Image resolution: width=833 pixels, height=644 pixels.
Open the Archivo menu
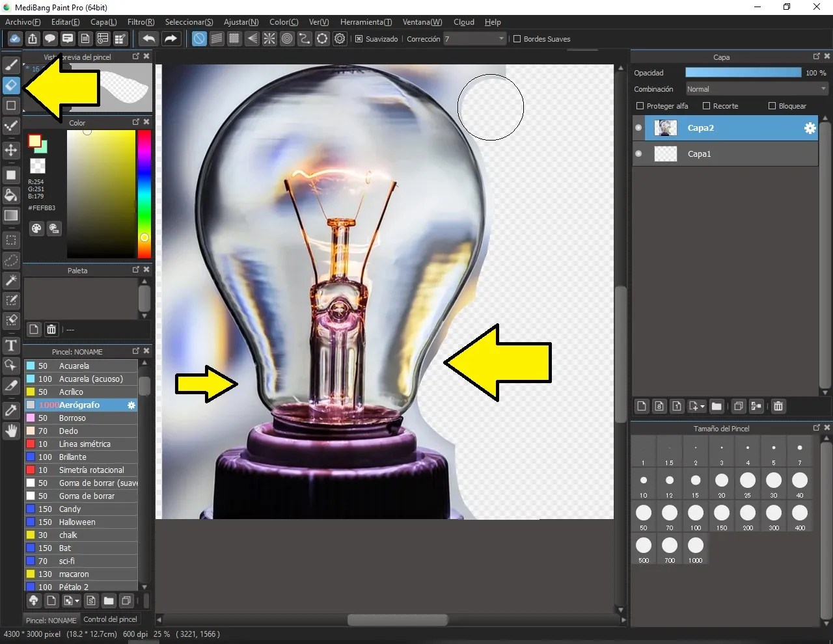23,22
